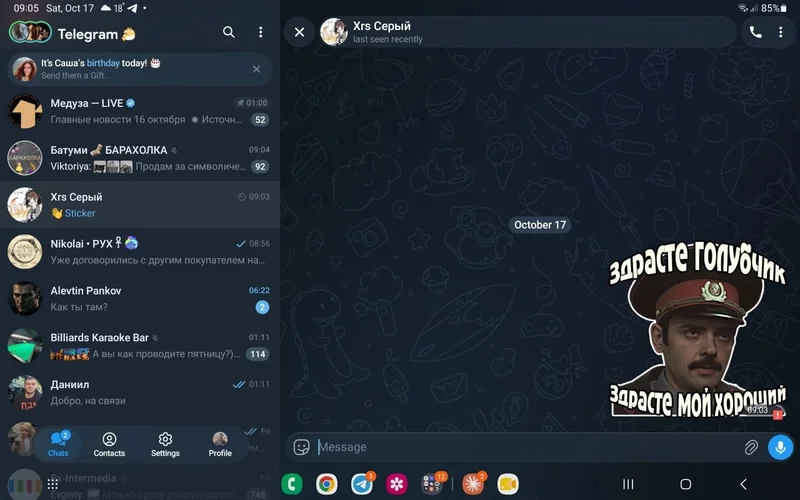This screenshot has width=800, height=500.
Task: Open the Alevtin Pankov conversation
Action: [140, 298]
